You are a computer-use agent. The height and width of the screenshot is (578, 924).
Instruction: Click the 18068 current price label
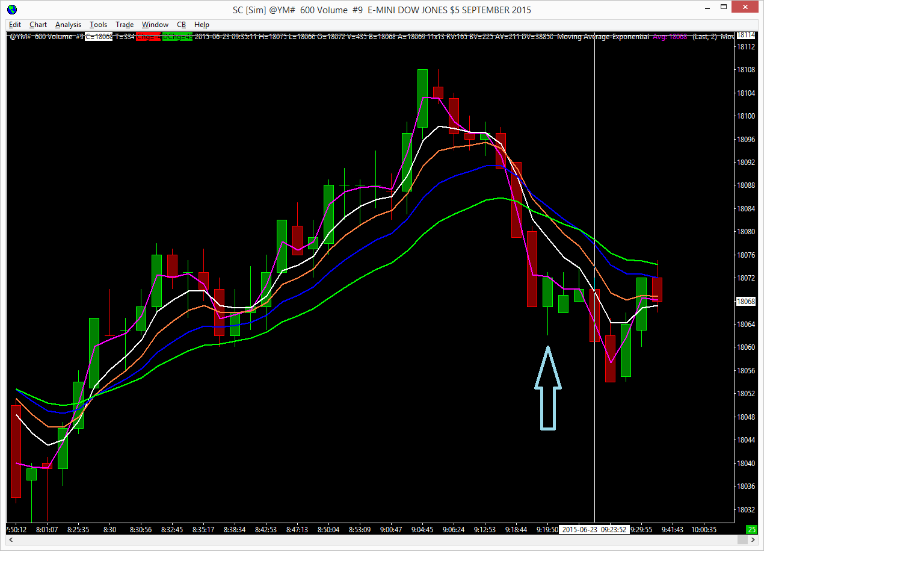tap(746, 302)
